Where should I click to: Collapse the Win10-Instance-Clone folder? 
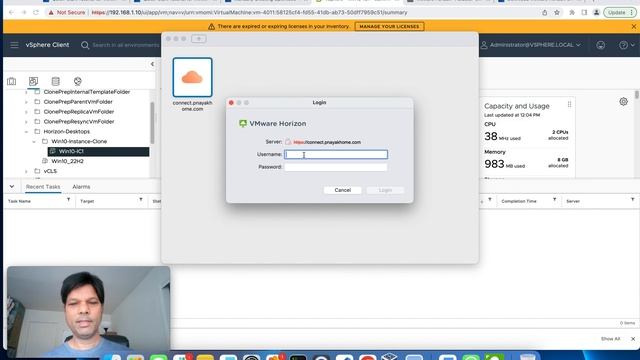coord(34,142)
